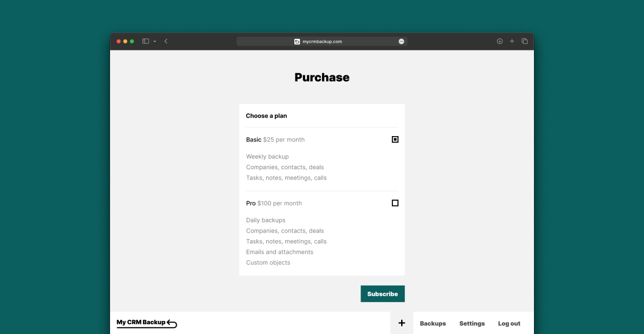Screen dimensions: 644x334
Task: Toggle the Safari sidebar icon
Action: (145, 41)
